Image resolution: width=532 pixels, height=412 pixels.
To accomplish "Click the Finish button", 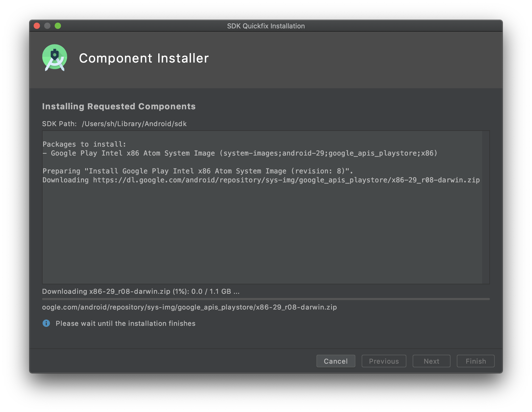I will (x=475, y=361).
